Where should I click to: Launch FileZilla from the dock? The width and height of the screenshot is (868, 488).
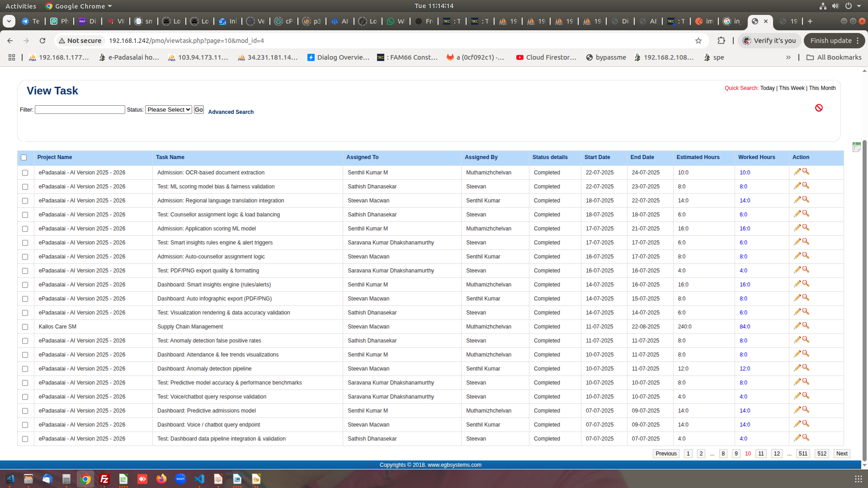click(x=104, y=479)
